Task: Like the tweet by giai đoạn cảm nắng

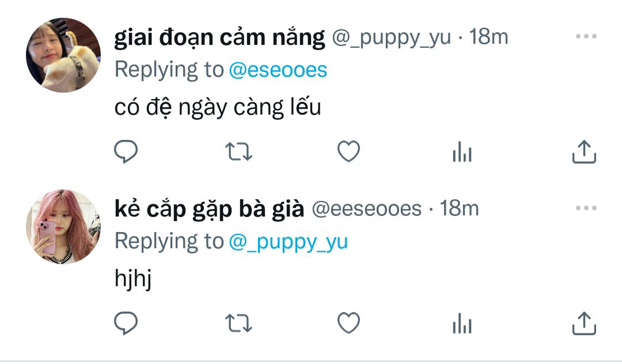Action: (x=348, y=151)
